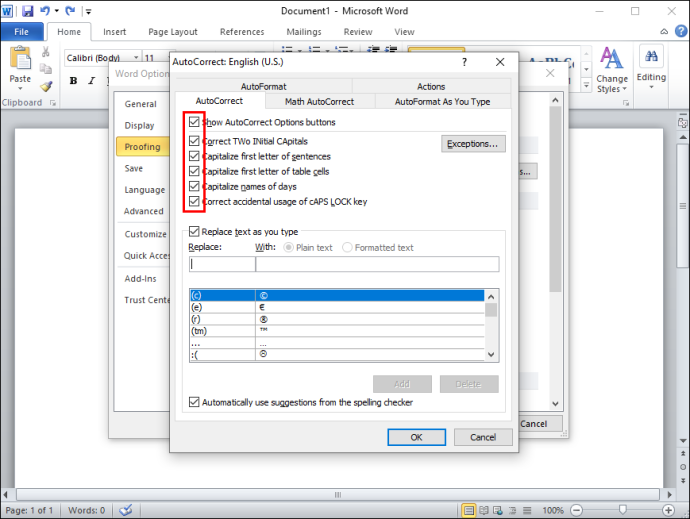This screenshot has height=519, width=690.
Task: Click the AutoCorrect dialog help question mark
Action: tap(464, 62)
